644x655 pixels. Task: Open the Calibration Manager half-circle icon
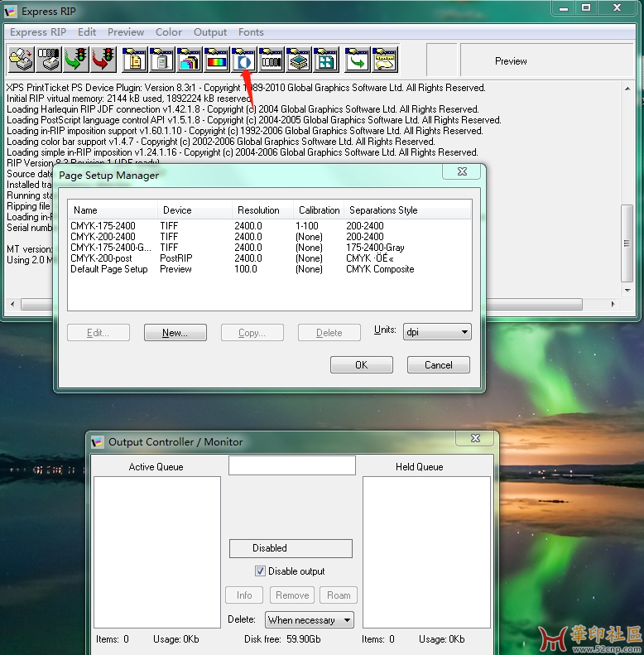pyautogui.click(x=244, y=60)
